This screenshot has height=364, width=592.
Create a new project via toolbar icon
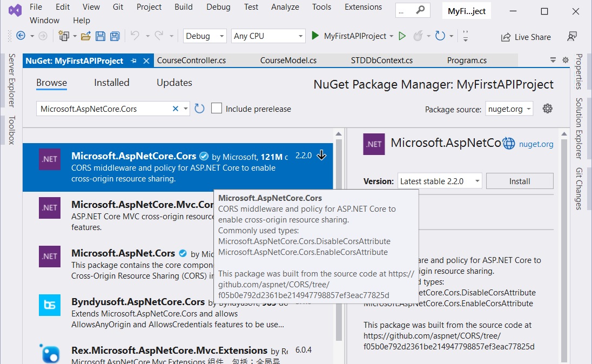64,36
